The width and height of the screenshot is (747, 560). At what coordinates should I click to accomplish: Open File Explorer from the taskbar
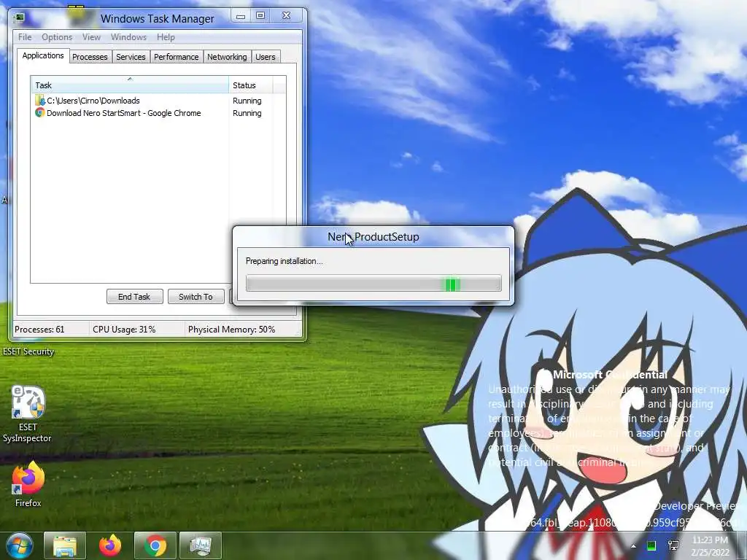(x=65, y=545)
